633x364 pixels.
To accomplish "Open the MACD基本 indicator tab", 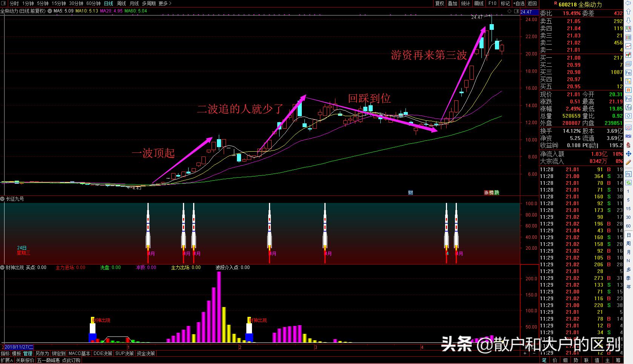I will tap(79, 353).
